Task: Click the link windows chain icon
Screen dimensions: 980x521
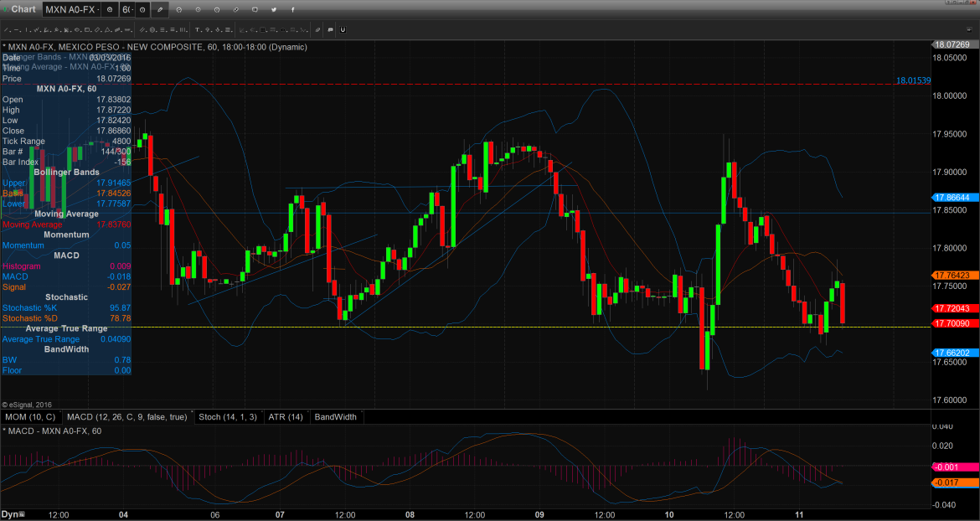Action: coord(235,9)
